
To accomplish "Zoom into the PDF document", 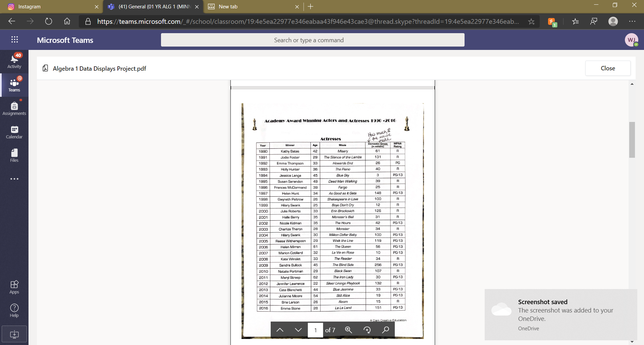I will pos(348,330).
